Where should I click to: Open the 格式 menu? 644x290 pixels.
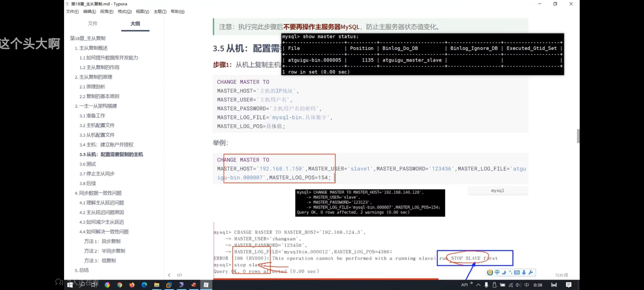[x=124, y=12]
